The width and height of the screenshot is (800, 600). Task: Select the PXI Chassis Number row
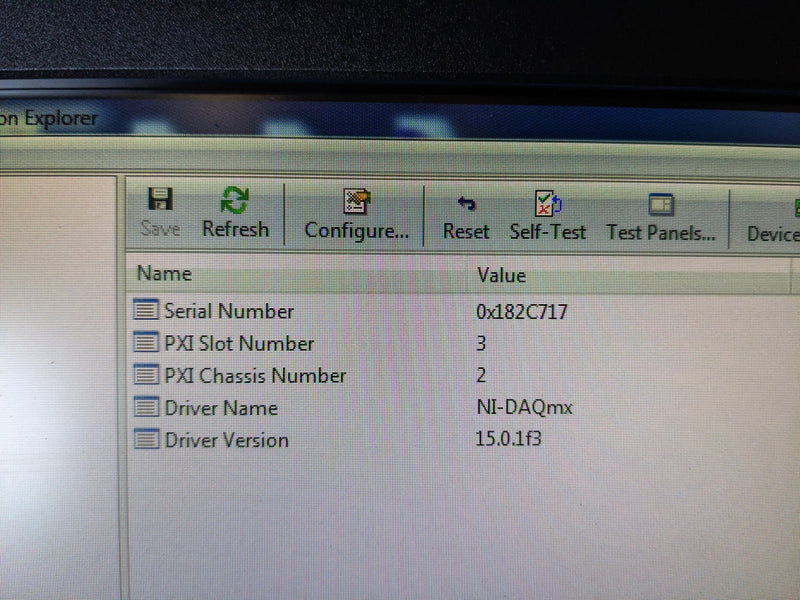point(255,376)
